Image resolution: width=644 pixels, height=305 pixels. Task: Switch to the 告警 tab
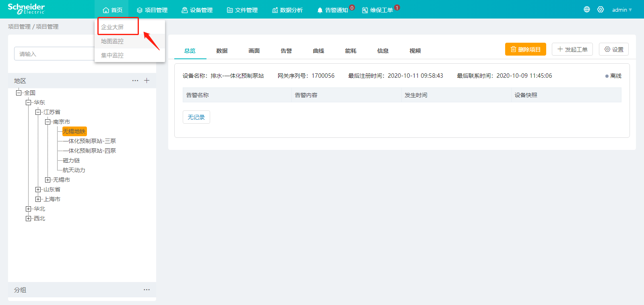287,51
